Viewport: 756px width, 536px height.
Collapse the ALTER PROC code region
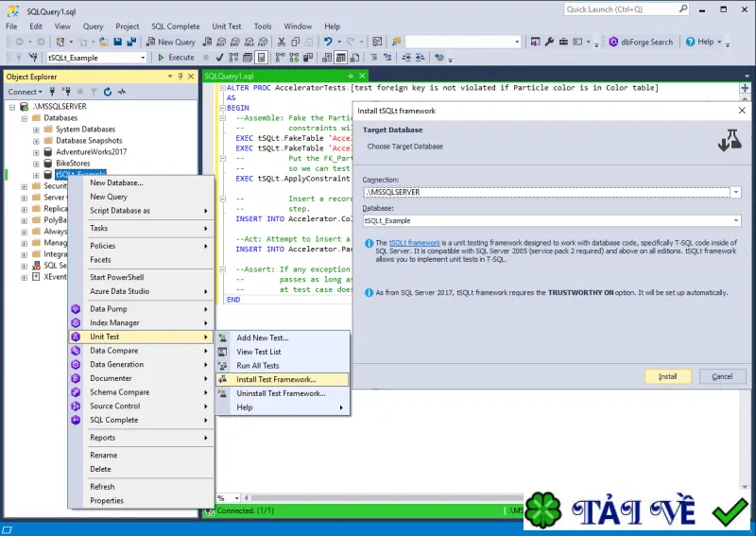(x=223, y=88)
